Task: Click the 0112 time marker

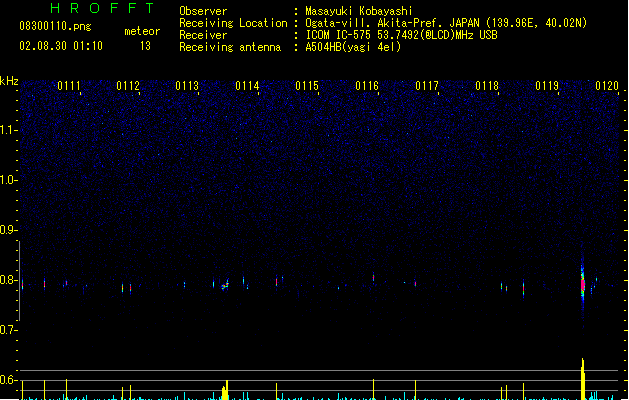Action: (128, 86)
